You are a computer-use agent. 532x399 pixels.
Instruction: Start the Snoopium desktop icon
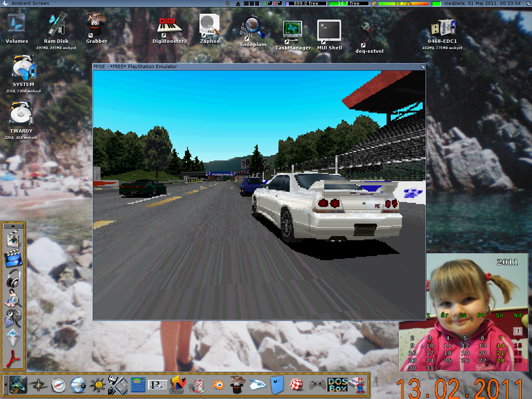(x=253, y=28)
